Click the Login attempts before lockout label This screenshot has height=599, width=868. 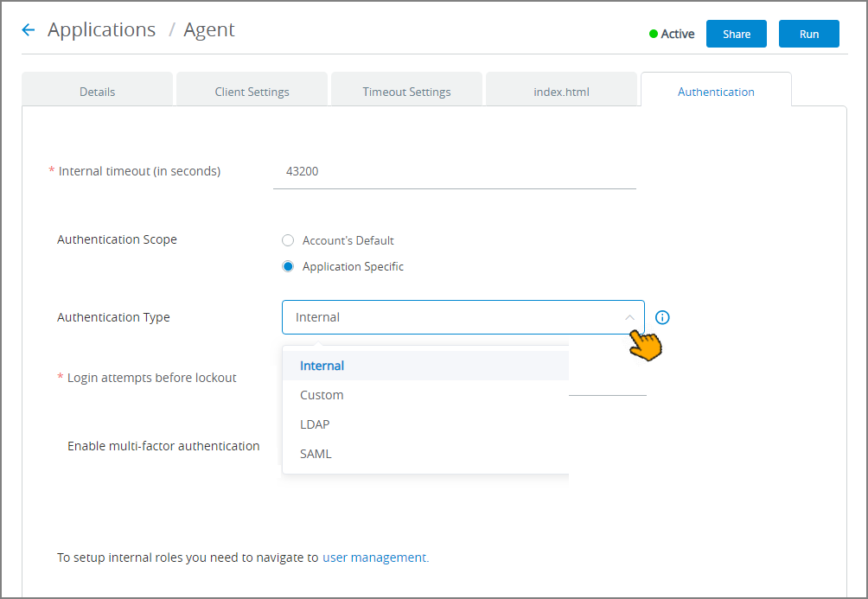point(151,378)
